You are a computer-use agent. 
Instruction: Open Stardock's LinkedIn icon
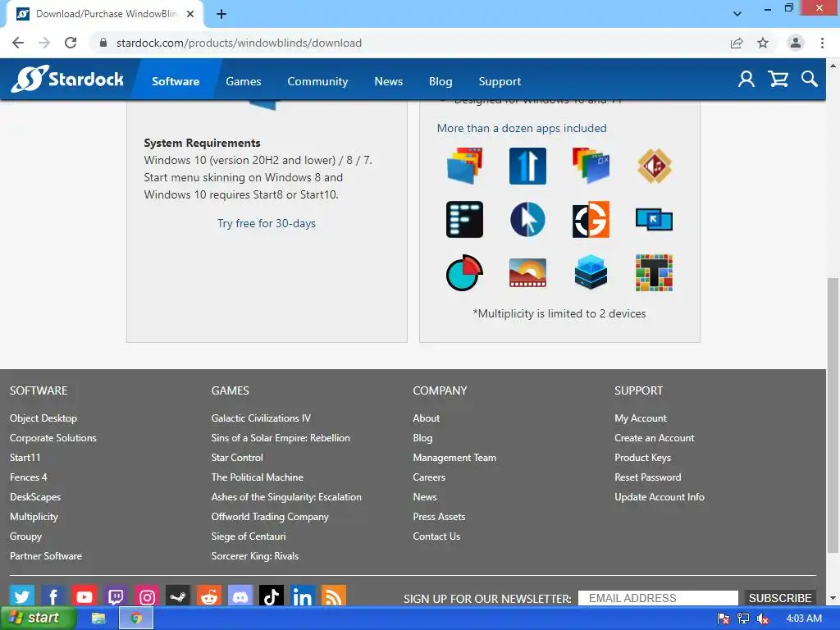tap(302, 596)
